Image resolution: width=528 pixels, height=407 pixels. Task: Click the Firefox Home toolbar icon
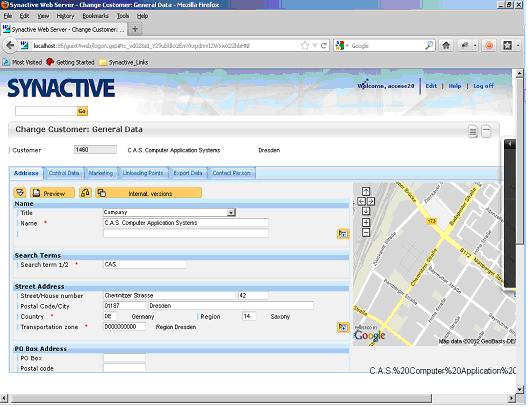(446, 45)
